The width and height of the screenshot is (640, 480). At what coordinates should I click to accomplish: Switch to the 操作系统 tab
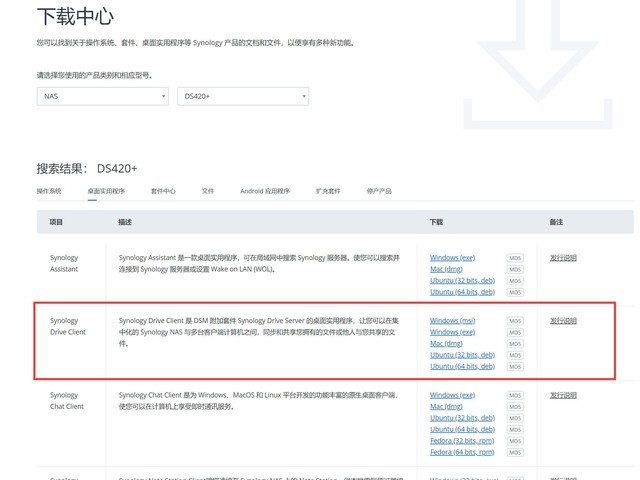(49, 191)
